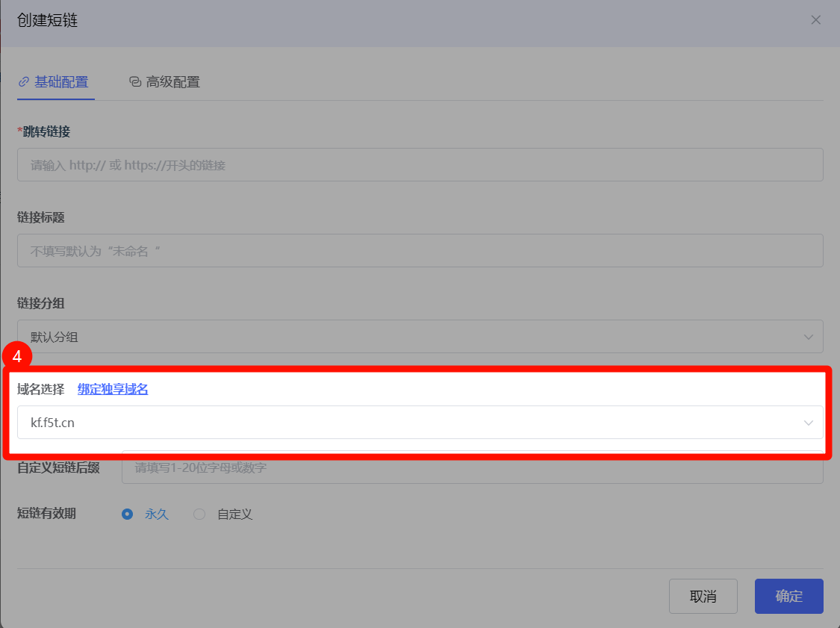Select the 自定义 validity radio button
The width and height of the screenshot is (840, 628).
pos(199,514)
